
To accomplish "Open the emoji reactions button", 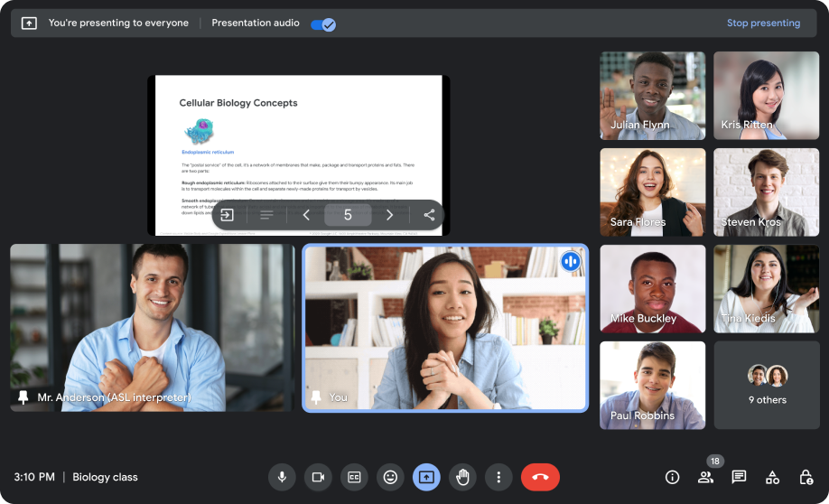I will [x=390, y=477].
